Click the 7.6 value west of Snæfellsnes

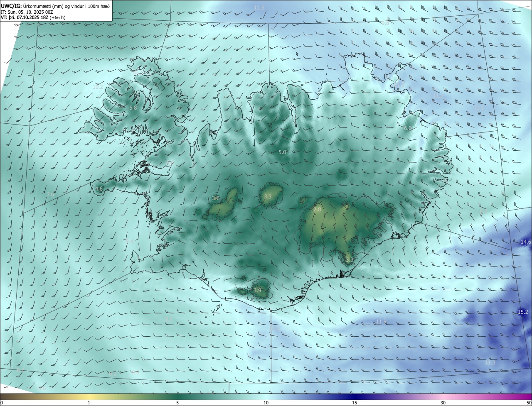pos(50,194)
